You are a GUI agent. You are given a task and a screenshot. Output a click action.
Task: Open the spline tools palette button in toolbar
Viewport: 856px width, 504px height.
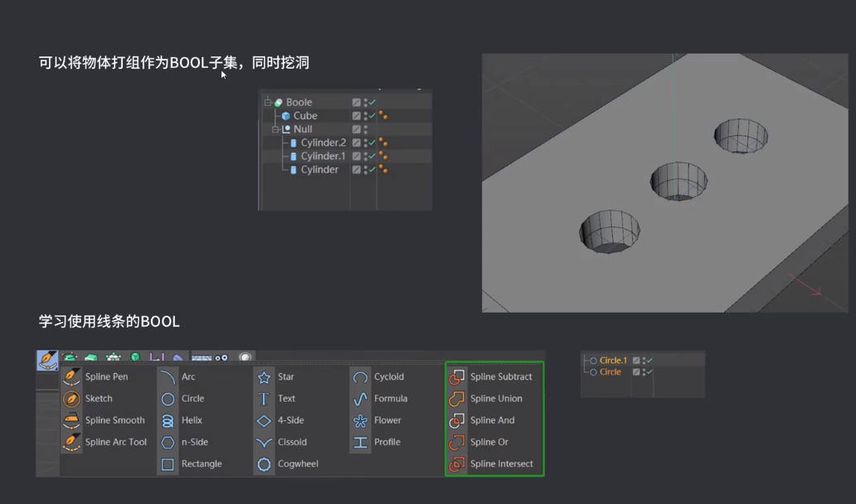click(x=47, y=360)
